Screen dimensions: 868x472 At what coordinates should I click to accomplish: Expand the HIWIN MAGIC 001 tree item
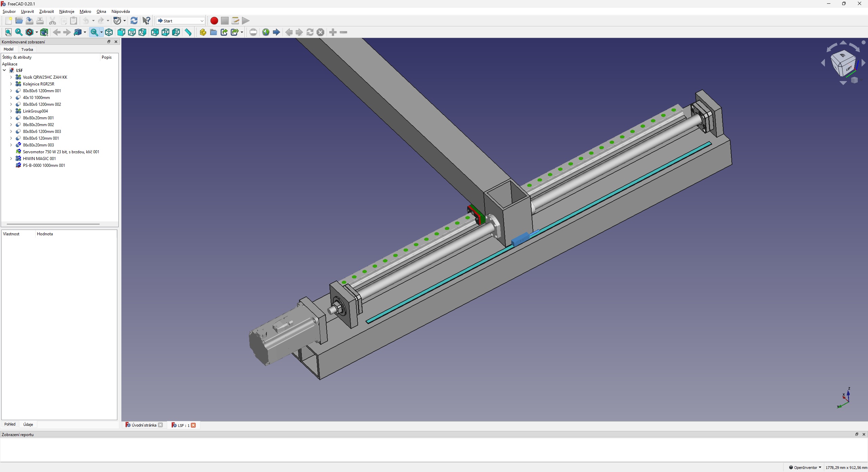(x=11, y=158)
